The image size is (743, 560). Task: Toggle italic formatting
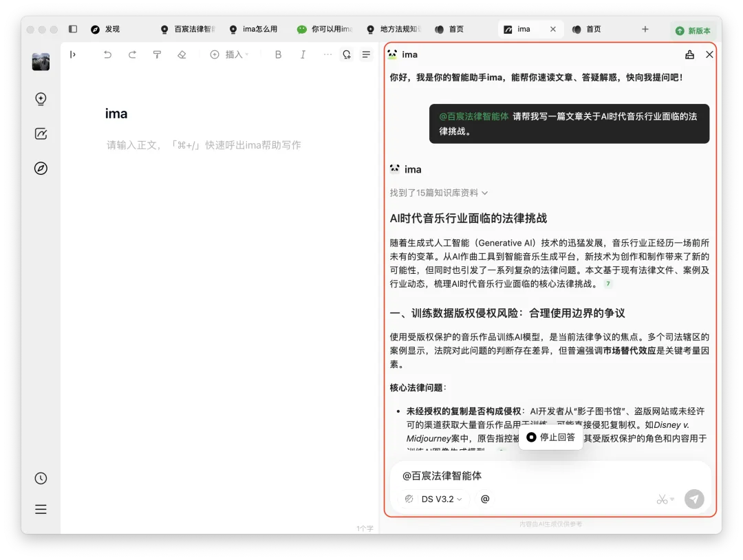click(303, 54)
